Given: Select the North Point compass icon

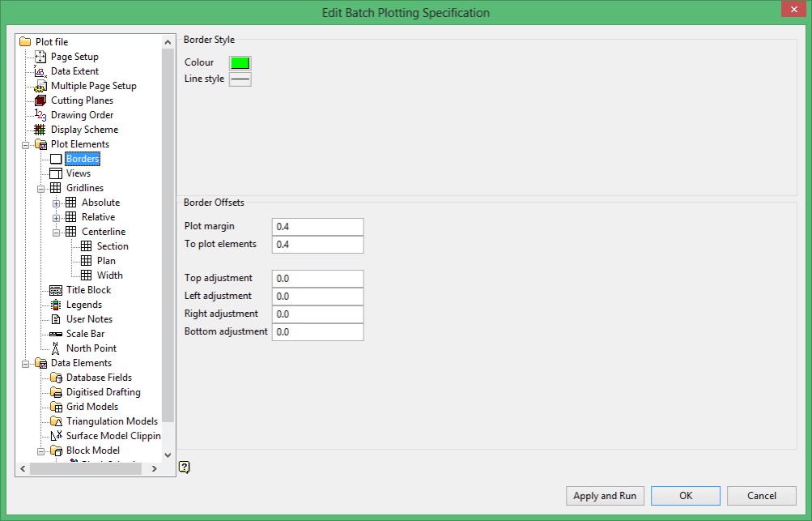Looking at the screenshot, I should coord(55,348).
